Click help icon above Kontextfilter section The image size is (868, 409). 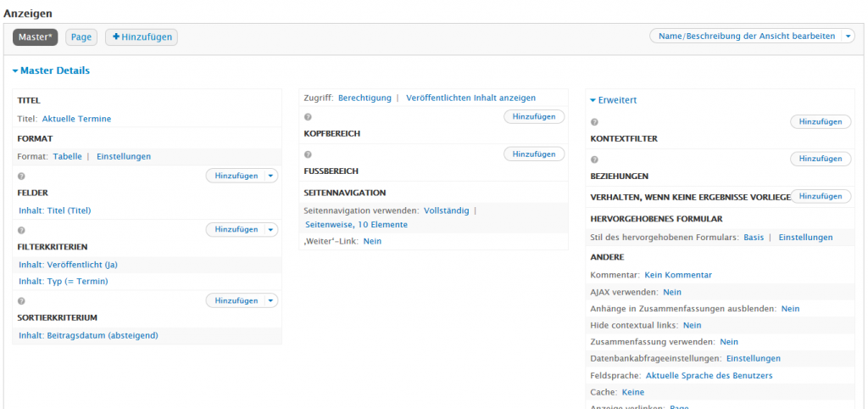594,122
